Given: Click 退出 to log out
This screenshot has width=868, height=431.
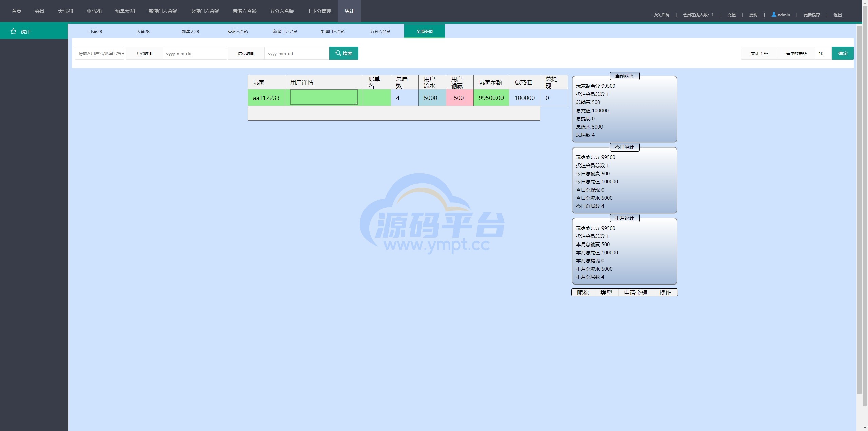Looking at the screenshot, I should [837, 15].
